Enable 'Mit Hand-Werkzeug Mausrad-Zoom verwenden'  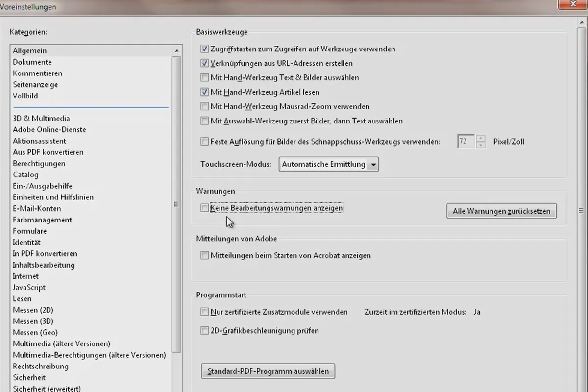(204, 106)
